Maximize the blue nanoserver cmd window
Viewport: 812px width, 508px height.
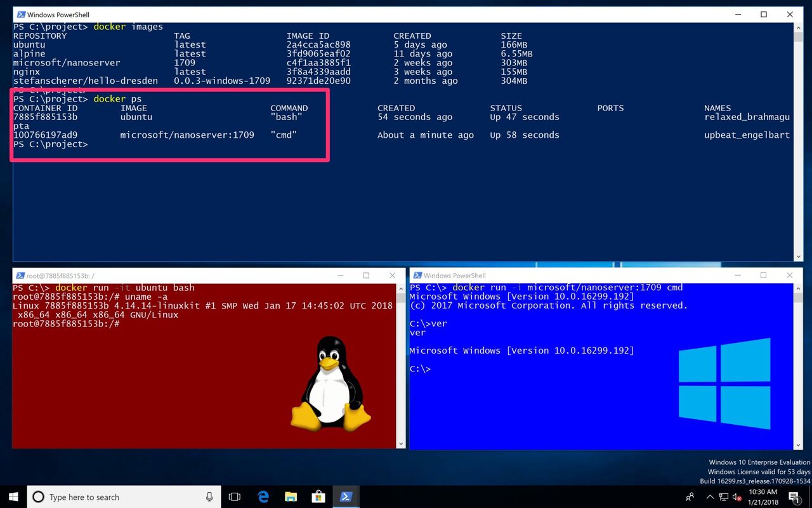click(763, 276)
